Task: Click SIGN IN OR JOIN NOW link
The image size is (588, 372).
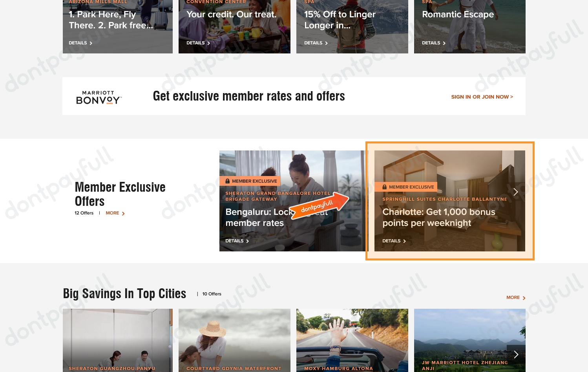Action: [482, 97]
